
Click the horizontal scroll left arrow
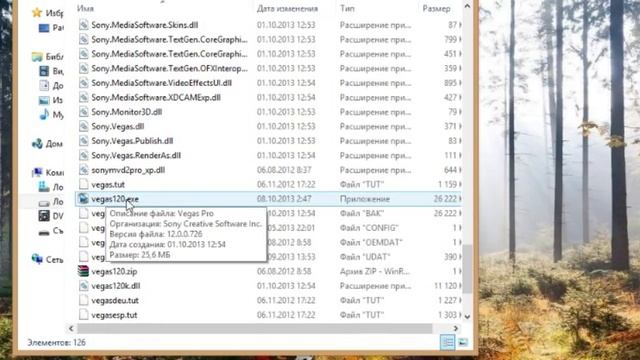(x=71, y=328)
